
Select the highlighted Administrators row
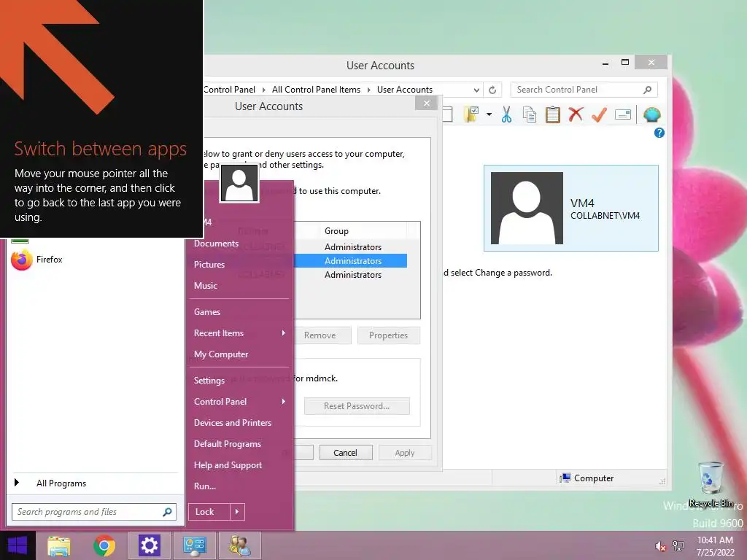(351, 261)
